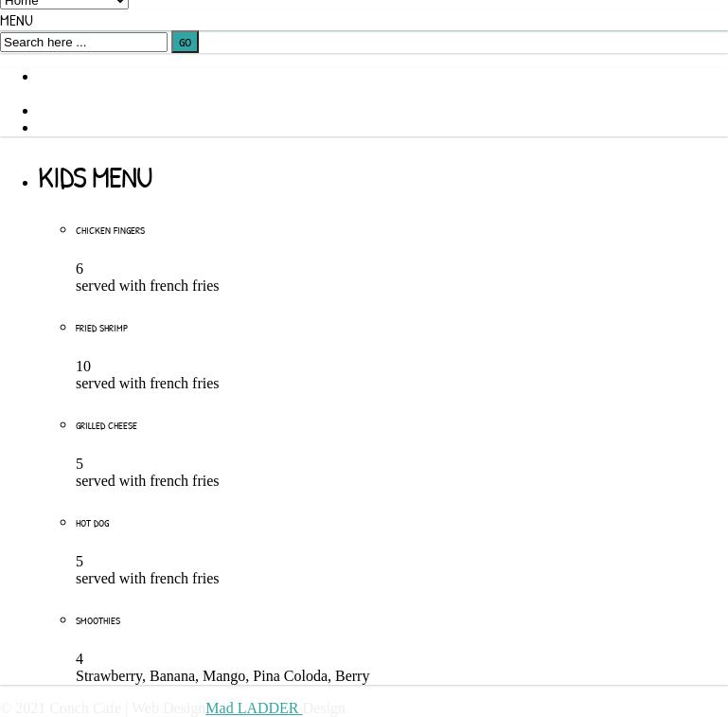
Task: Select the Hot Dog menu item
Action: tap(92, 524)
